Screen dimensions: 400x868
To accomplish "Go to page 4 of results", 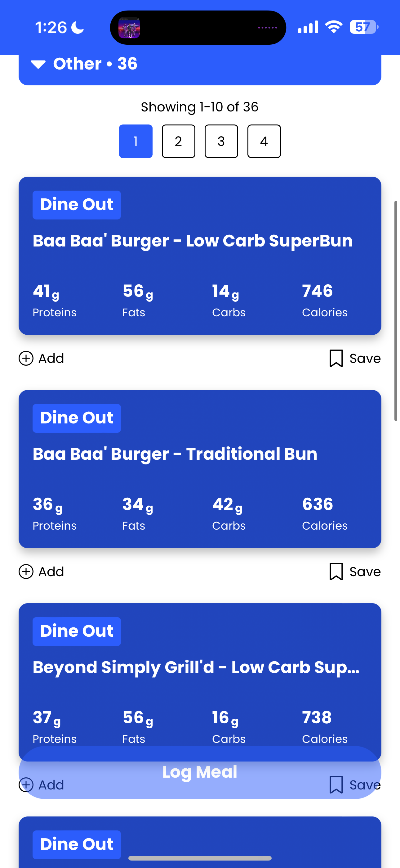I will pyautogui.click(x=264, y=141).
